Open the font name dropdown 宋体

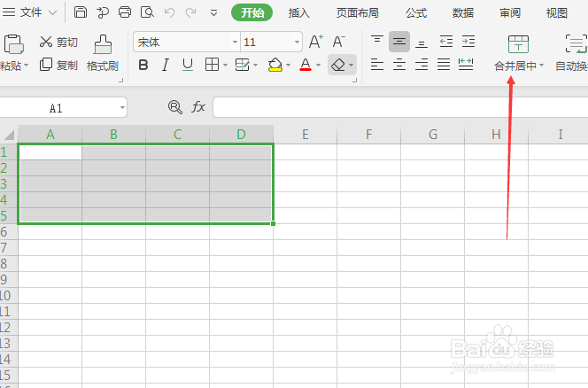235,42
